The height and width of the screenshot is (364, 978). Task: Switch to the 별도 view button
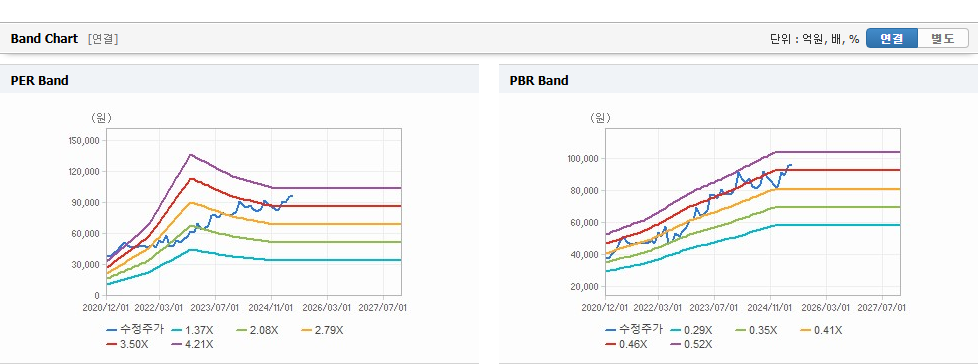click(943, 38)
